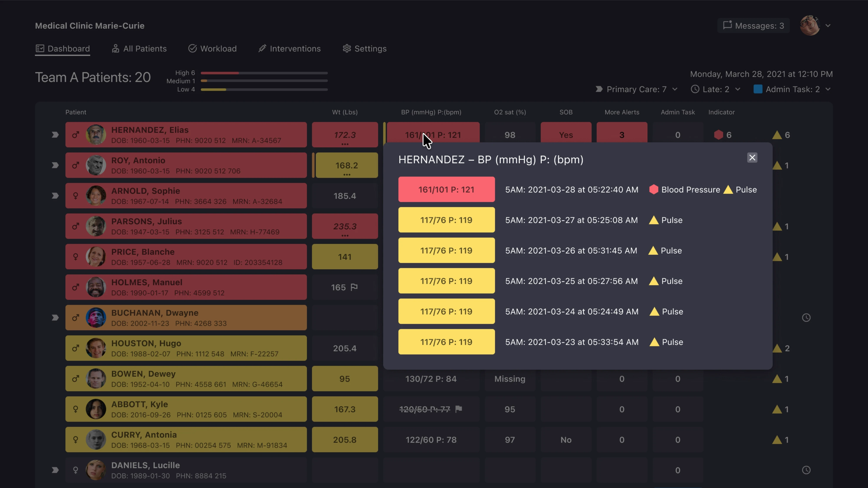Click the blue Admin Task color square
The height and width of the screenshot is (488, 868).
click(758, 89)
